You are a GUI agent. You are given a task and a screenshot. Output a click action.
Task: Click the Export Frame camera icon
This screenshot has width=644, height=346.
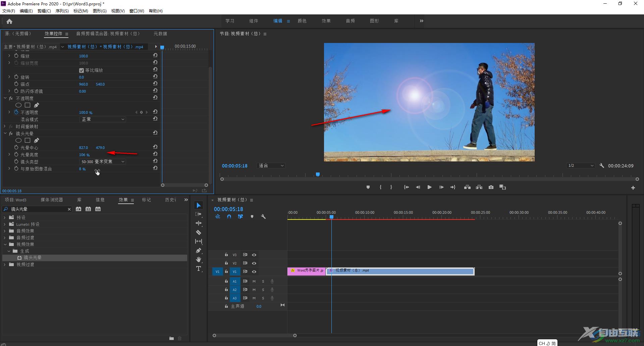click(491, 187)
